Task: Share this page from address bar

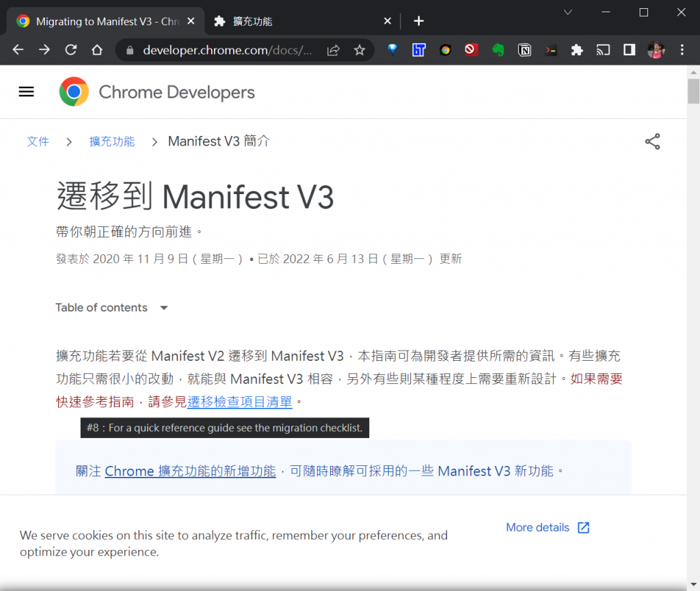Action: [x=334, y=50]
